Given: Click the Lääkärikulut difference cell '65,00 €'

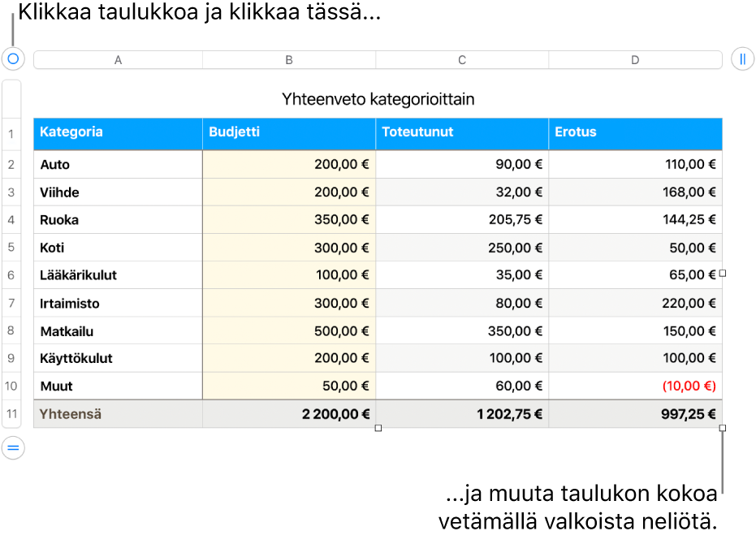Looking at the screenshot, I should tap(636, 275).
